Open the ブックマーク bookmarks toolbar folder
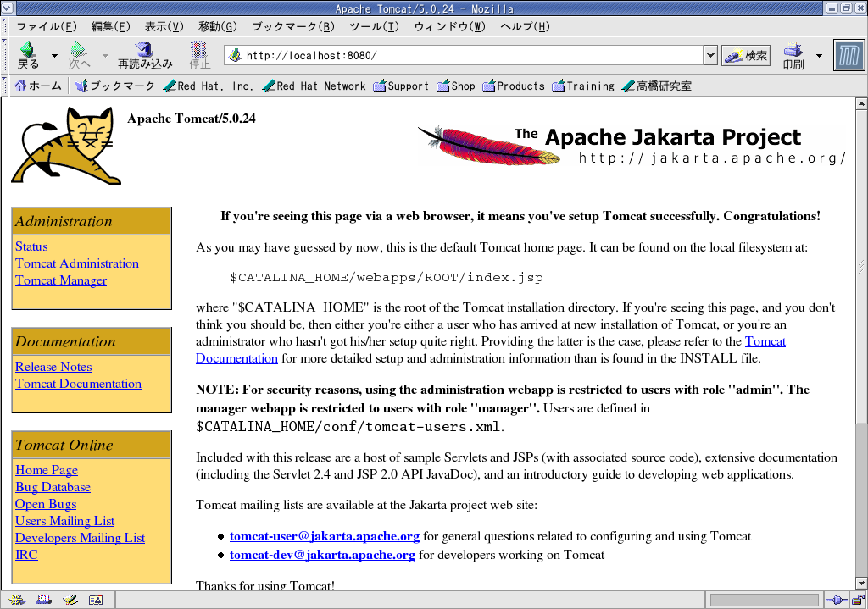This screenshot has width=868, height=609. [114, 86]
